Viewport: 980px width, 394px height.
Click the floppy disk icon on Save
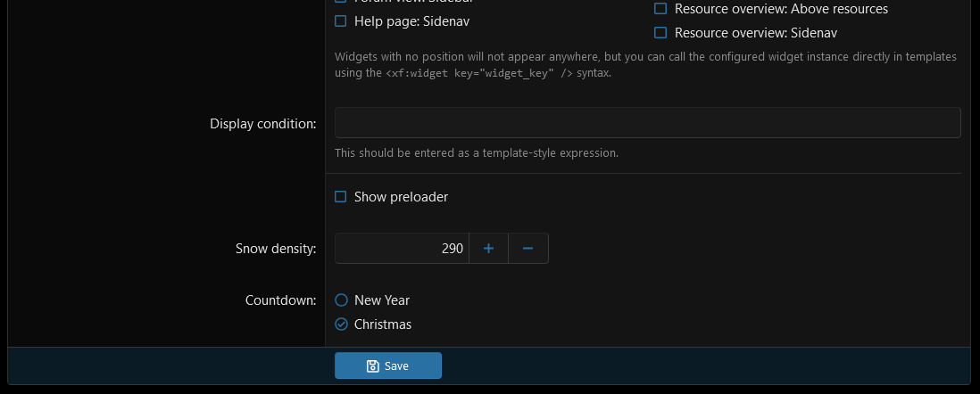[x=373, y=365]
